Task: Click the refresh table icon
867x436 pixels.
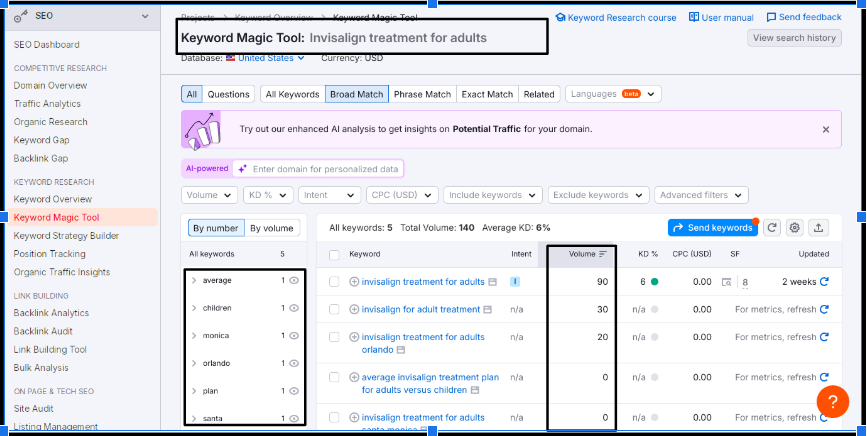Action: 772,228
